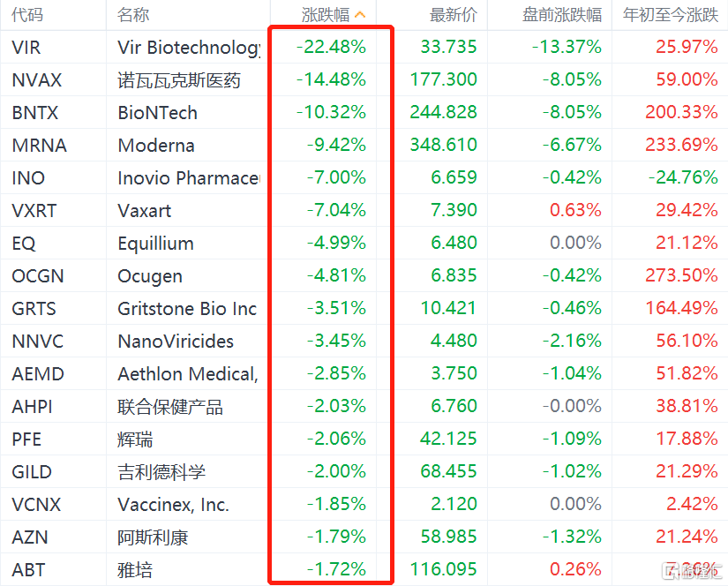Click the 代码 column header
Viewport: 728px width, 586px height.
[x=27, y=15]
